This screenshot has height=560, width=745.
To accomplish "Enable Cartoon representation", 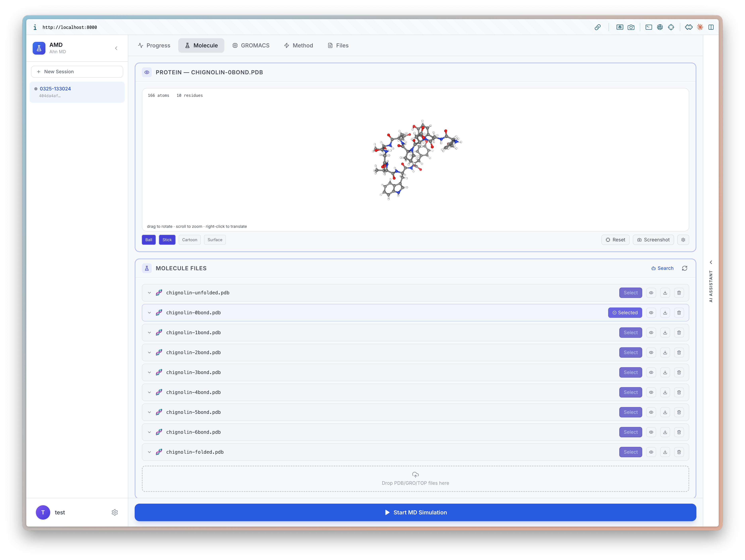I will (x=190, y=240).
